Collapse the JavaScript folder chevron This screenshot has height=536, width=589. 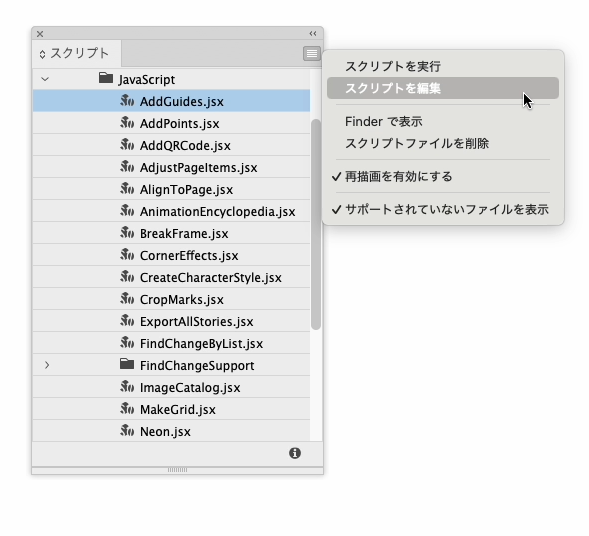(x=45, y=79)
